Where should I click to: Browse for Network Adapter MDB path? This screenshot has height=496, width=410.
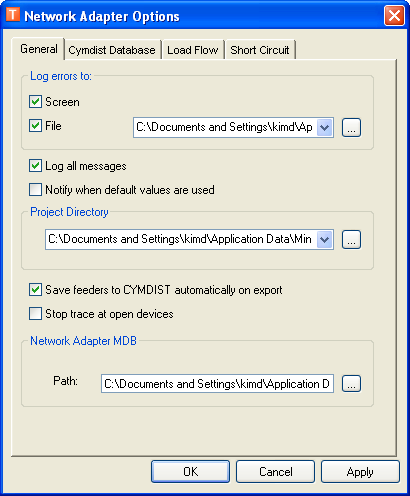(351, 384)
